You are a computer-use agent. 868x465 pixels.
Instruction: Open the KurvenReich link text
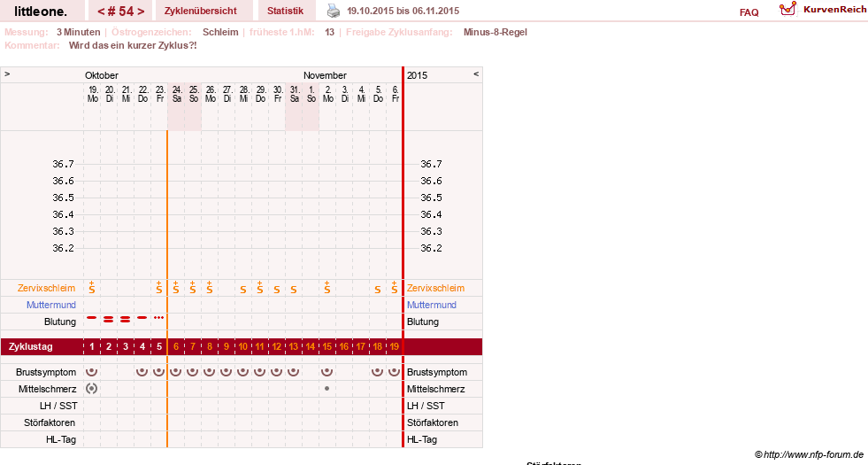(834, 10)
